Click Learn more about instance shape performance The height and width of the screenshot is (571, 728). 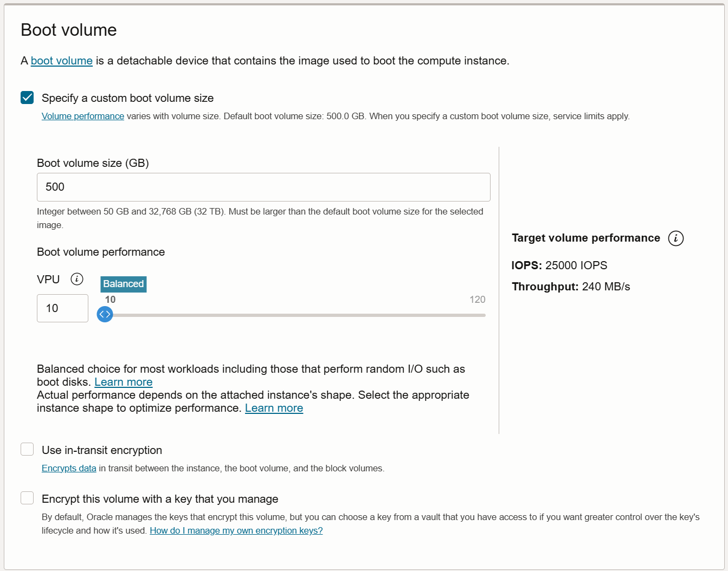point(274,408)
